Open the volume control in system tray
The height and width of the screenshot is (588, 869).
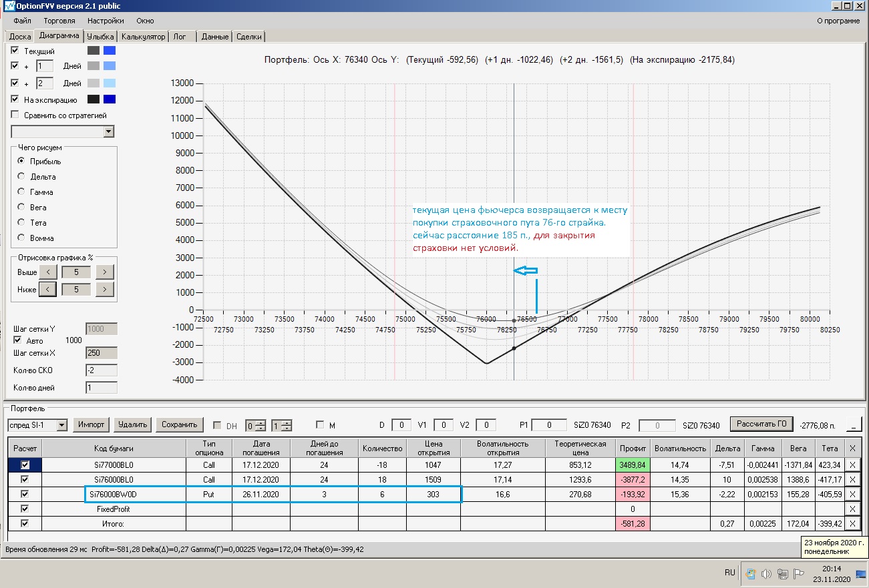point(766,573)
